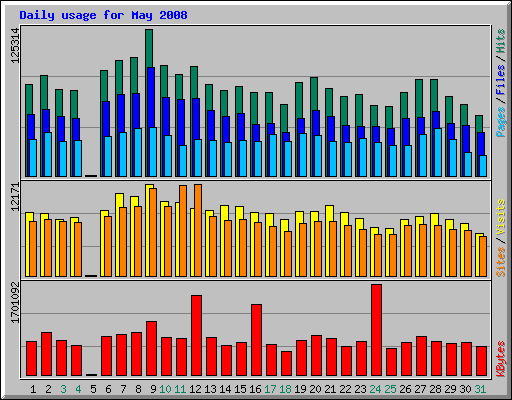This screenshot has width=512, height=400.
Task: Click the green Hits bar top for day 9
Action: (x=149, y=48)
